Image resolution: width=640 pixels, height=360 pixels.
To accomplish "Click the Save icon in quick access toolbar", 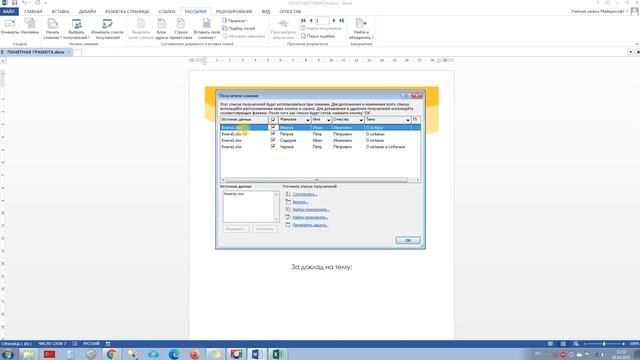I will (14, 3).
